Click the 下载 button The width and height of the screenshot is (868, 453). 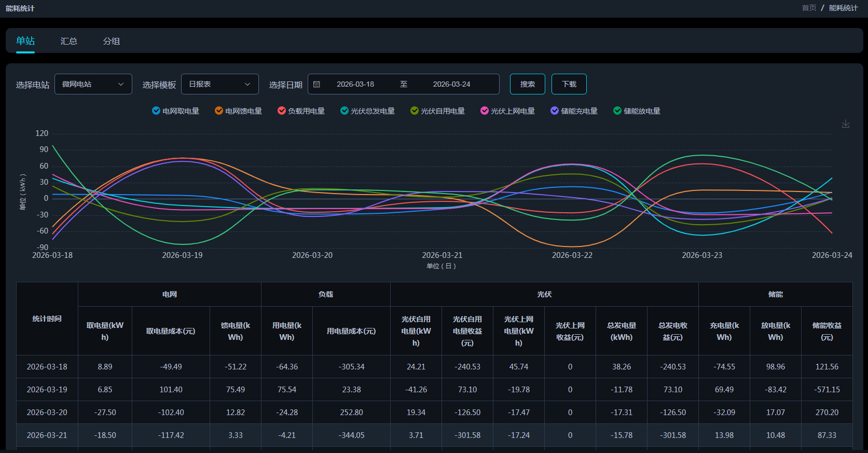(569, 84)
